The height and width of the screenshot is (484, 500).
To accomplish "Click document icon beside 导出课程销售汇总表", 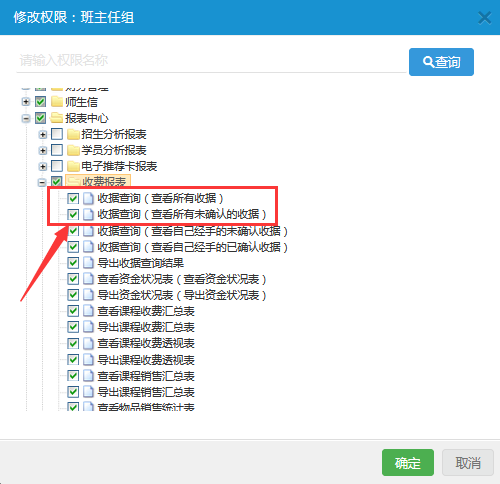I will (88, 392).
